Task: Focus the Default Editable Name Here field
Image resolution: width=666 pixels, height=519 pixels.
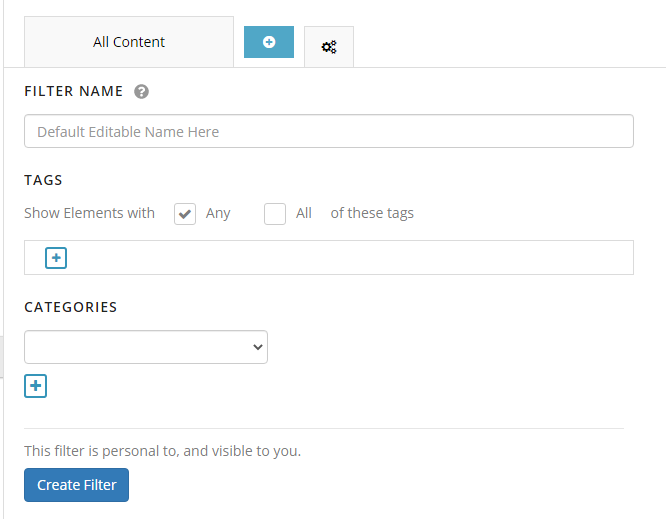Action: coord(329,131)
